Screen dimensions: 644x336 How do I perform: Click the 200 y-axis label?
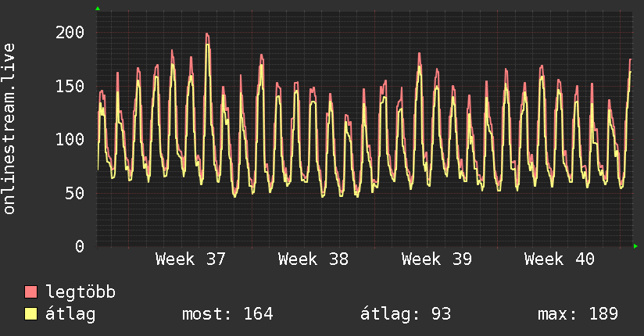coord(70,32)
